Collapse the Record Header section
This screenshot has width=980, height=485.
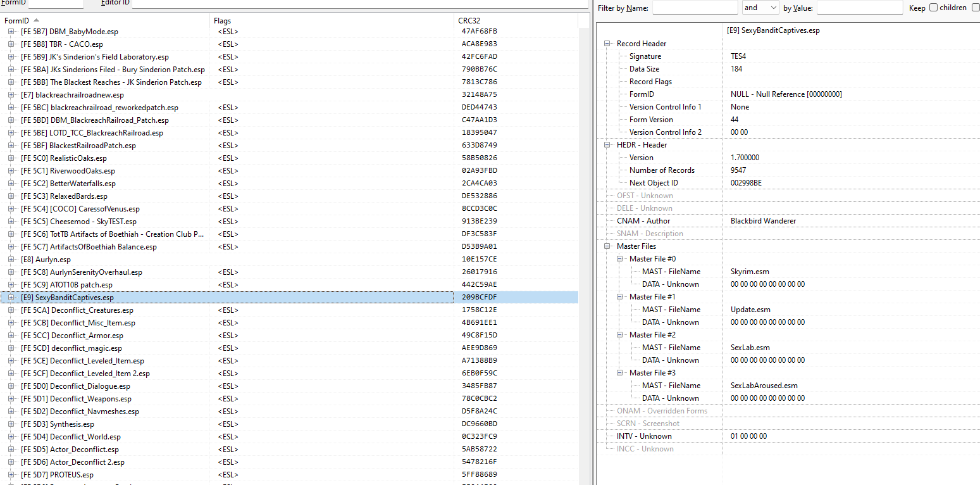point(607,44)
